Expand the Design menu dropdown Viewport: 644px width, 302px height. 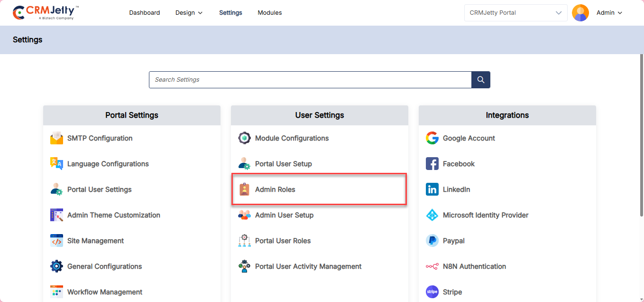point(189,13)
